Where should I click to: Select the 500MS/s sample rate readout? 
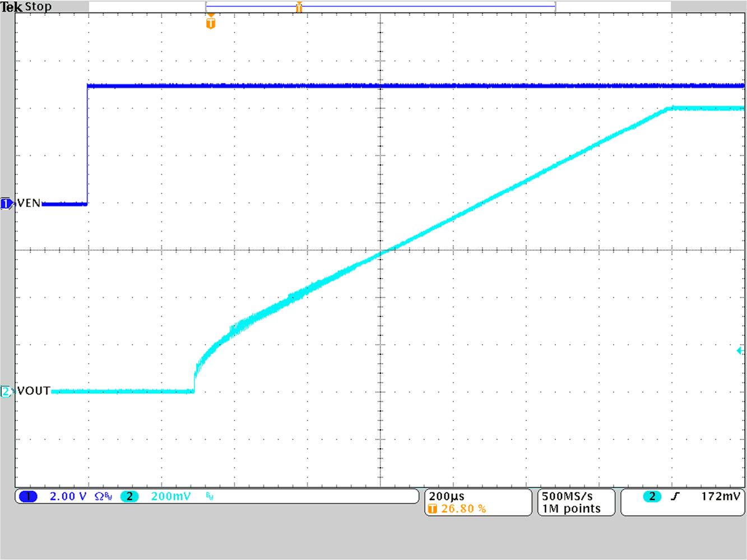coord(566,495)
